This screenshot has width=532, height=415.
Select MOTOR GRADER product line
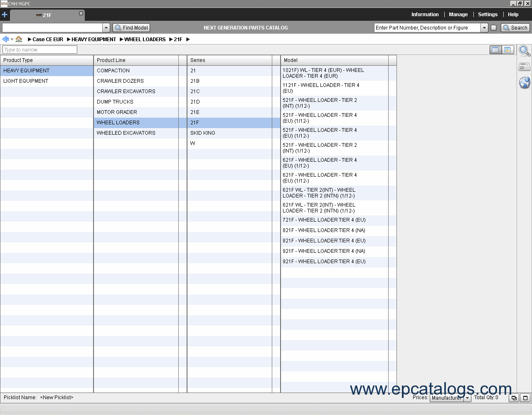[x=136, y=112]
